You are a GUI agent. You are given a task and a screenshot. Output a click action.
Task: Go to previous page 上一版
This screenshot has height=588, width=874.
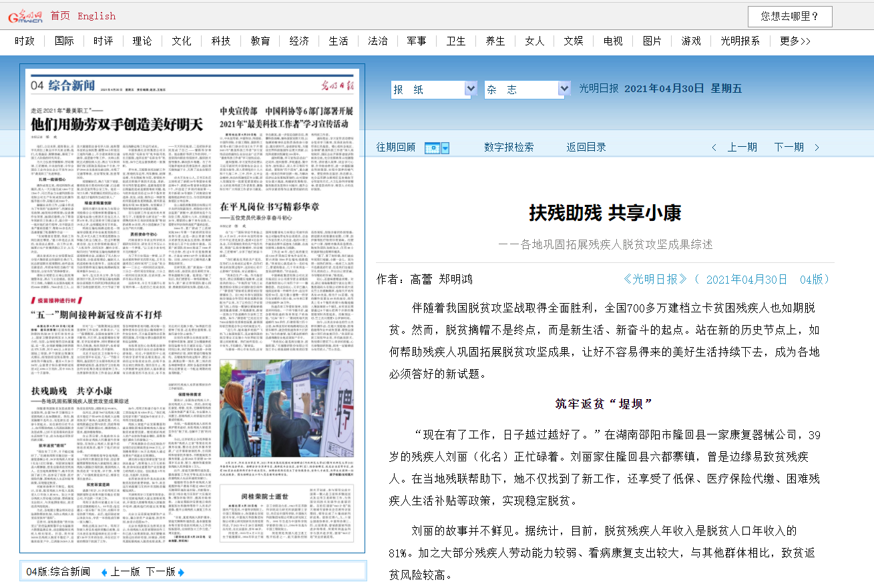[x=126, y=572]
